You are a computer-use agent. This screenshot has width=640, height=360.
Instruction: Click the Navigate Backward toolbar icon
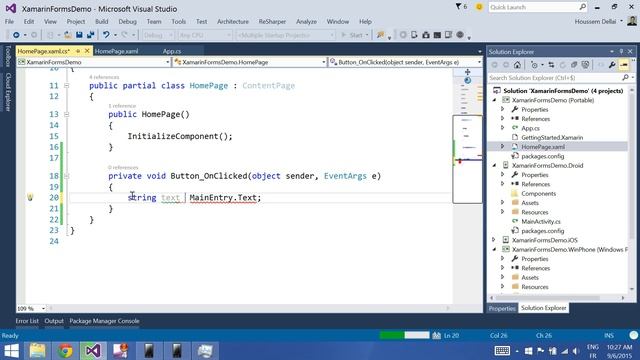[x=16, y=35]
